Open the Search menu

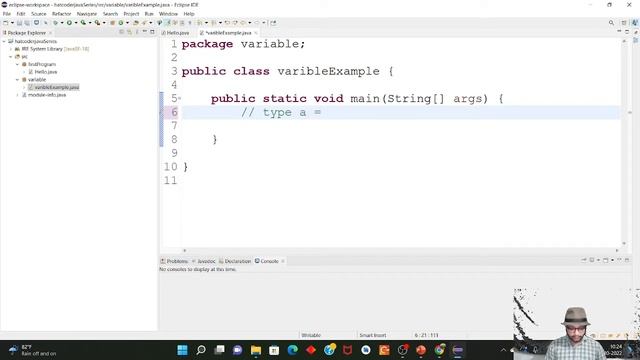coord(110,13)
